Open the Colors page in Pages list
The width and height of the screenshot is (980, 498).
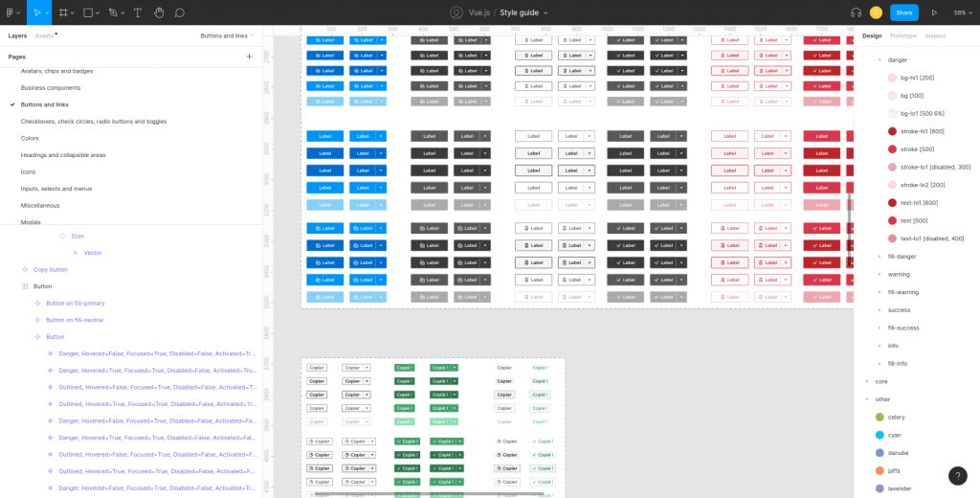click(30, 138)
